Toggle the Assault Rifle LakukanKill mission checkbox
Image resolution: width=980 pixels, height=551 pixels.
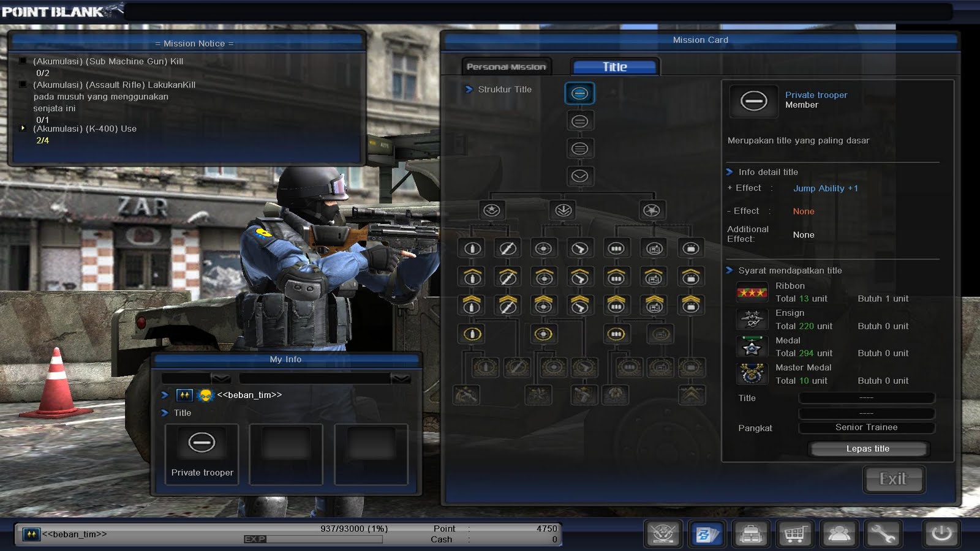click(23, 84)
